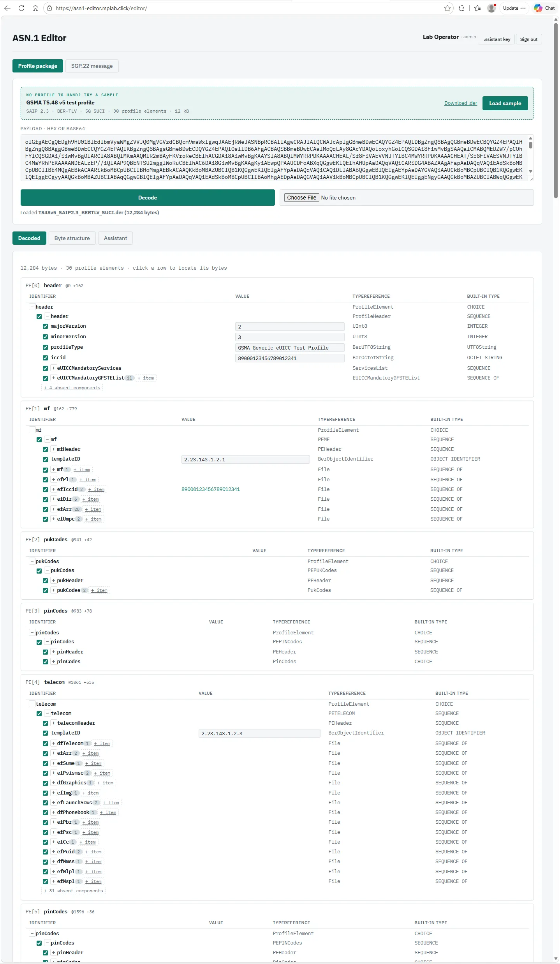Click the Assistant key button
This screenshot has height=964, width=560.
497,39
